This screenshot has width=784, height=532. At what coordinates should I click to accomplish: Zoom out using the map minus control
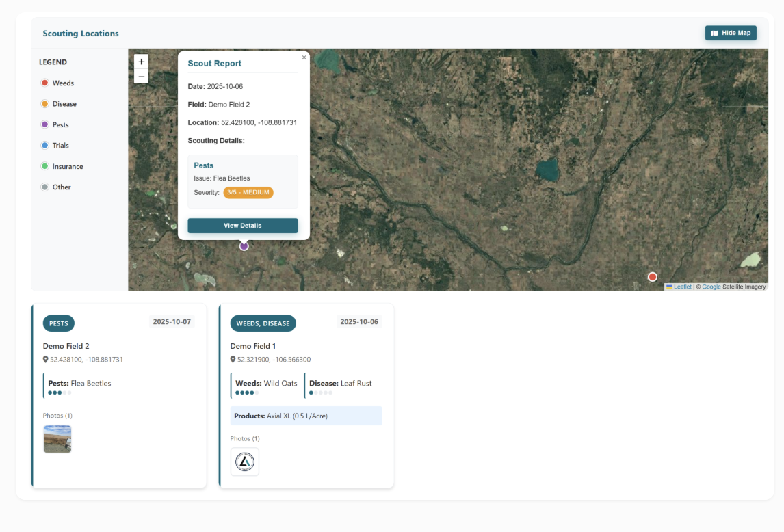[x=141, y=76]
